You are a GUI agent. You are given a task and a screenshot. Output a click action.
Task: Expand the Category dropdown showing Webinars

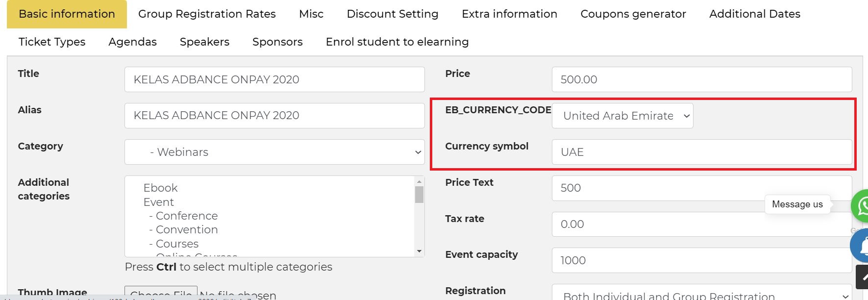tap(274, 152)
